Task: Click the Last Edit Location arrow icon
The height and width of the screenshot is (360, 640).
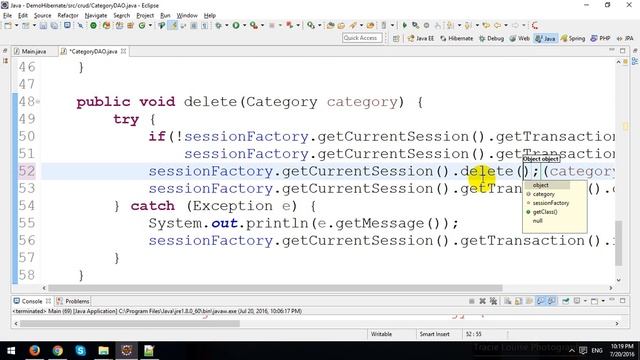Action: click(x=486, y=26)
